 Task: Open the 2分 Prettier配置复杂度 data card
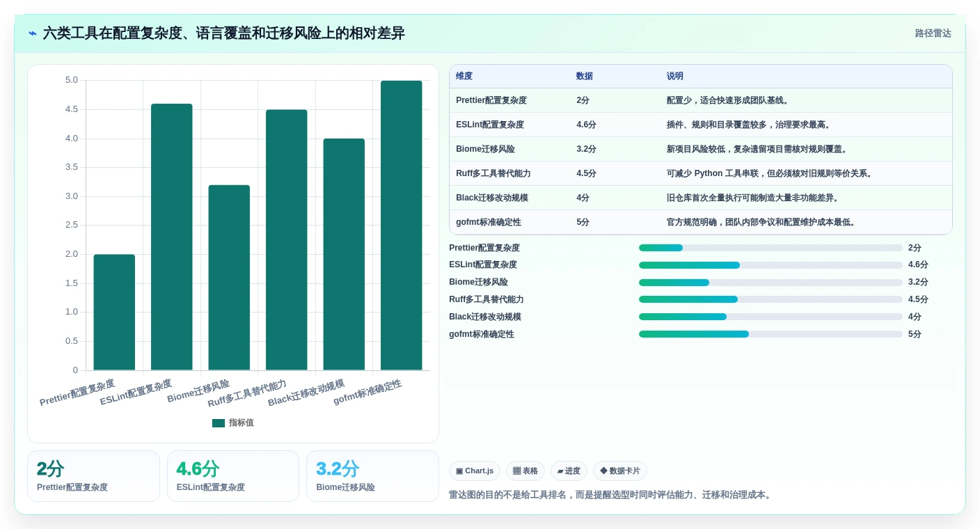pos(93,476)
